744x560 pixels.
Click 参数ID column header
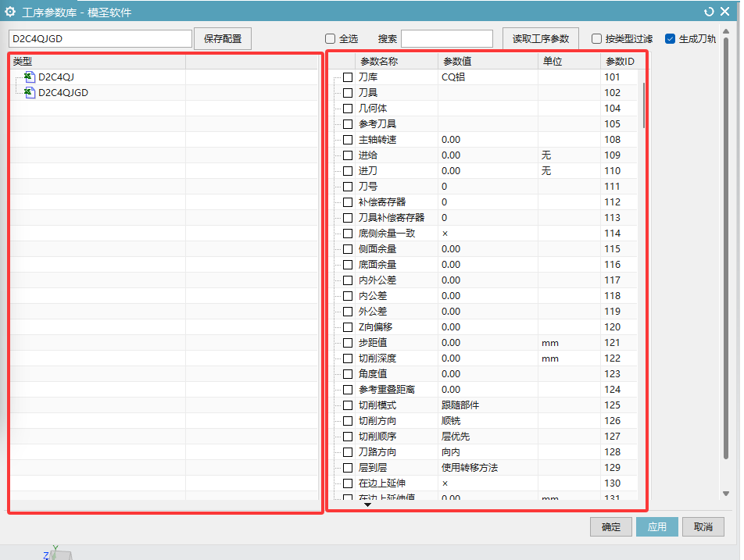pyautogui.click(x=620, y=61)
